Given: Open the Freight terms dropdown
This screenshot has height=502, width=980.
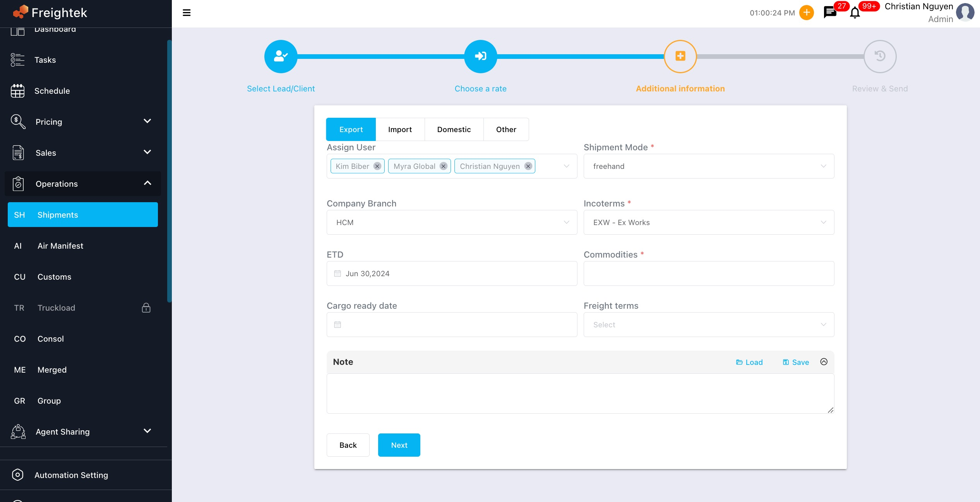Looking at the screenshot, I should (x=708, y=325).
